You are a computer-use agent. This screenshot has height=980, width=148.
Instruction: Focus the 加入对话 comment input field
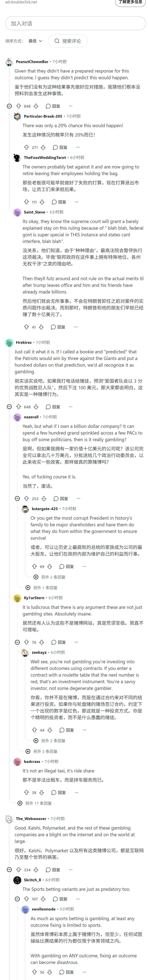click(x=75, y=23)
